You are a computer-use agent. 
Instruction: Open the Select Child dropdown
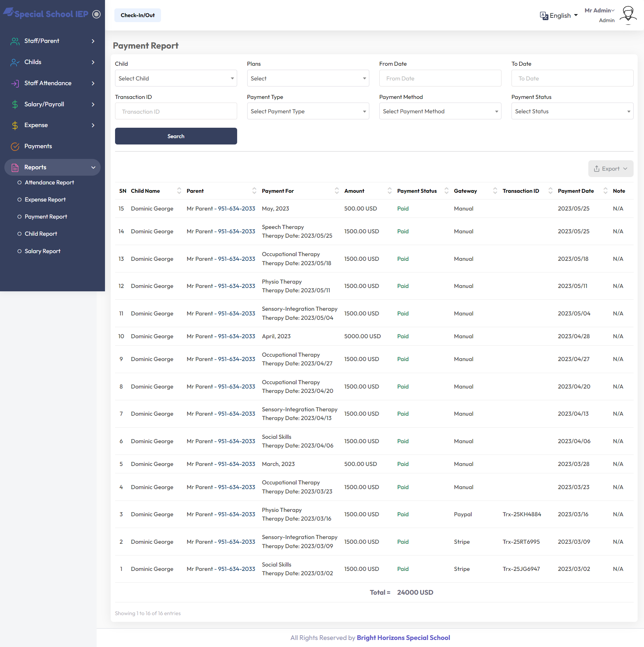tap(175, 78)
